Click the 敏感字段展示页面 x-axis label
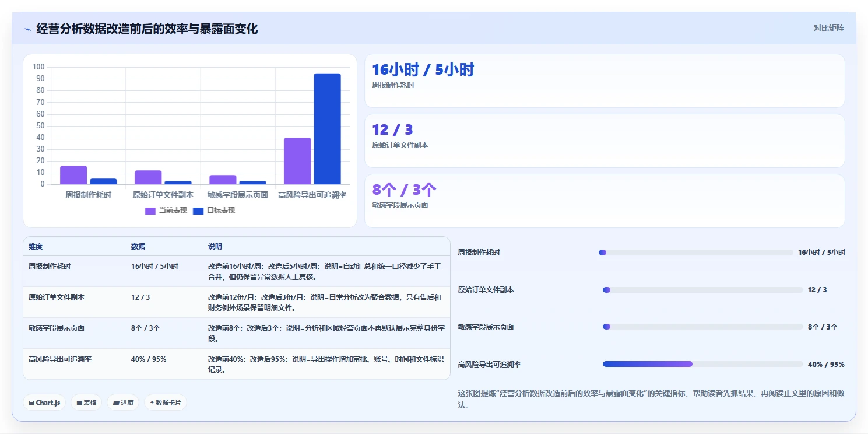The height and width of the screenshot is (434, 868). [x=238, y=195]
